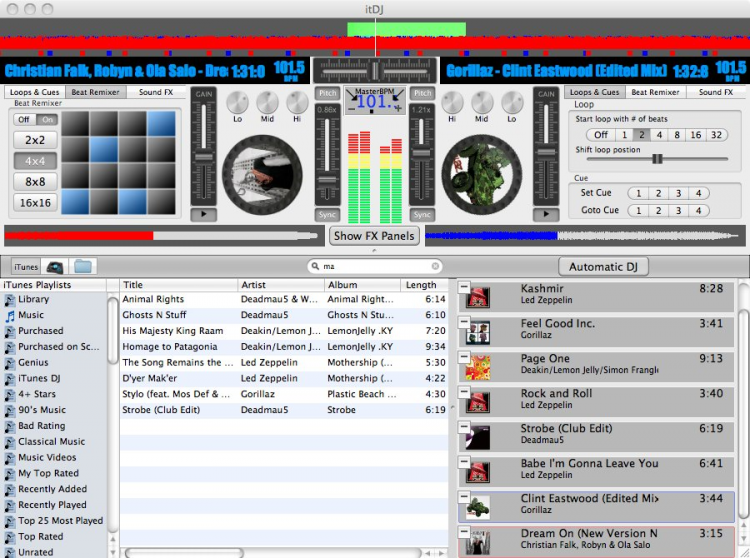750x558 pixels.
Task: Select the 4x4 beat grid
Action: [x=35, y=161]
